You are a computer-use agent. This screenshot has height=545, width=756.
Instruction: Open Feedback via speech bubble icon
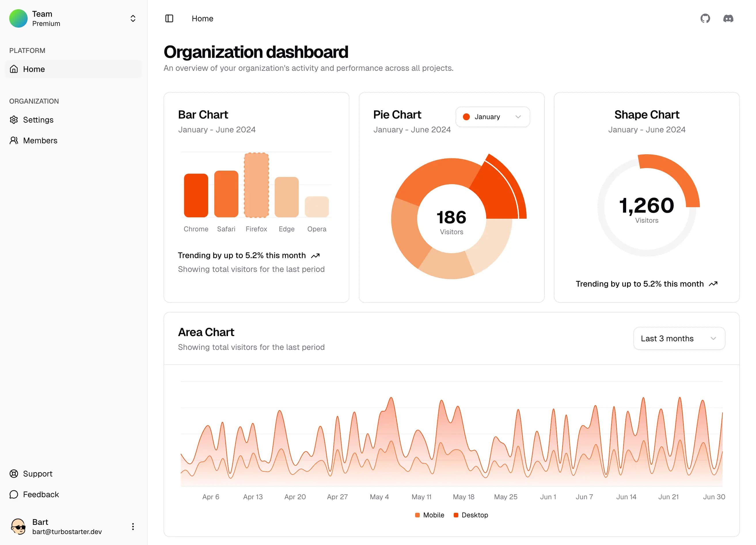tap(14, 494)
